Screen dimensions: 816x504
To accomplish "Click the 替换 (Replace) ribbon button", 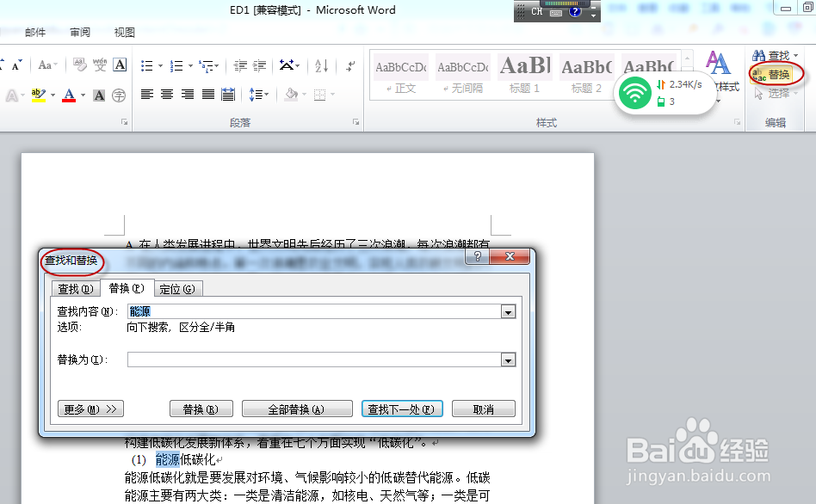I will point(772,74).
